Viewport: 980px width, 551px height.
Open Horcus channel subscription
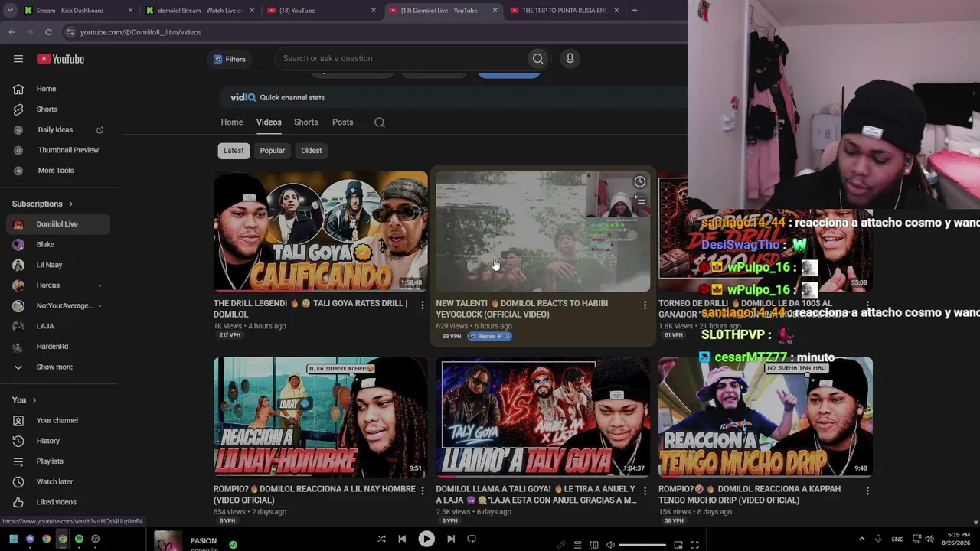coord(59,285)
